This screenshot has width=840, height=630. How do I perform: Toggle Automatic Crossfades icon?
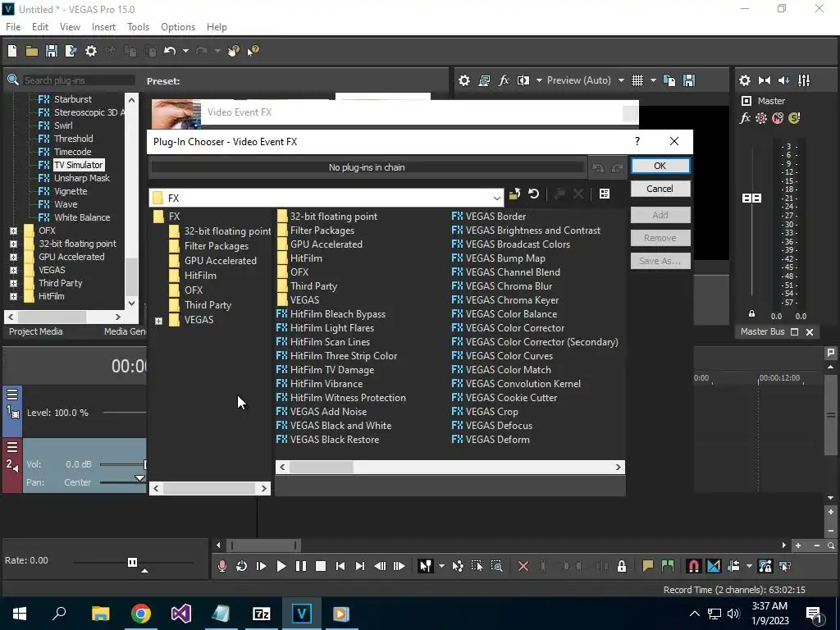coord(714,566)
